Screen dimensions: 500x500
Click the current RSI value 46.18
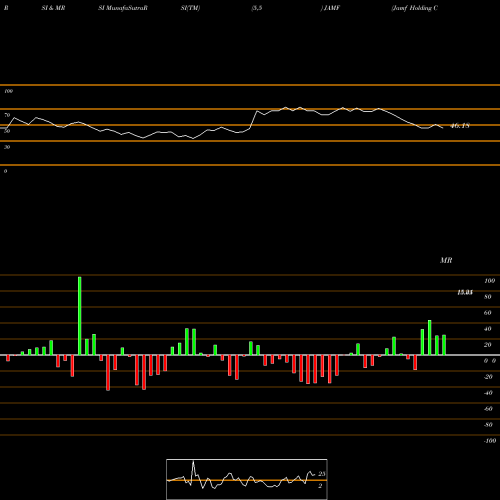click(x=460, y=126)
